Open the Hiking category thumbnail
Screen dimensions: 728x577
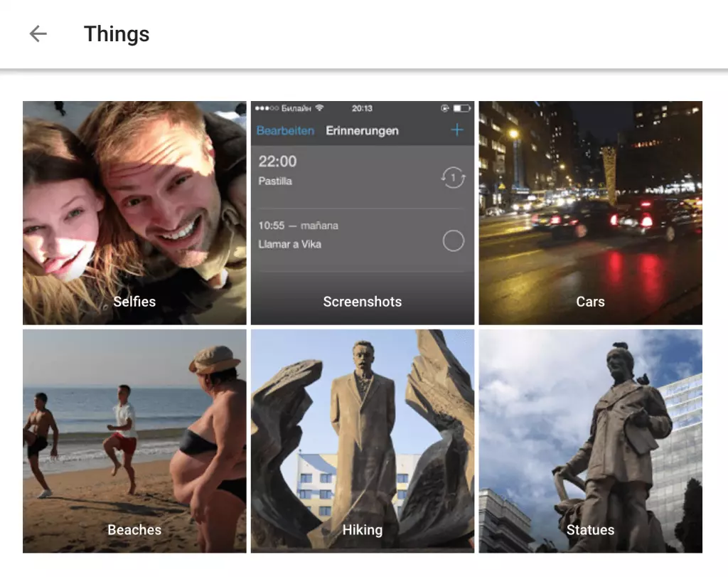click(x=363, y=441)
